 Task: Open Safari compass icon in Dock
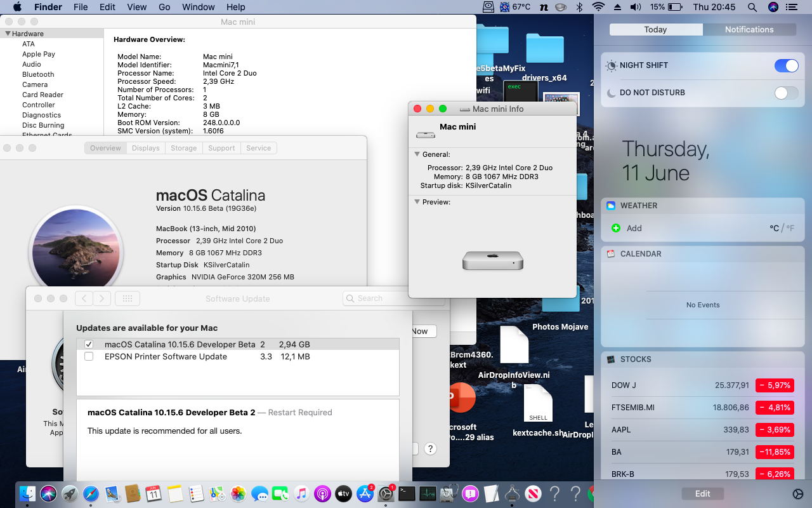(91, 493)
